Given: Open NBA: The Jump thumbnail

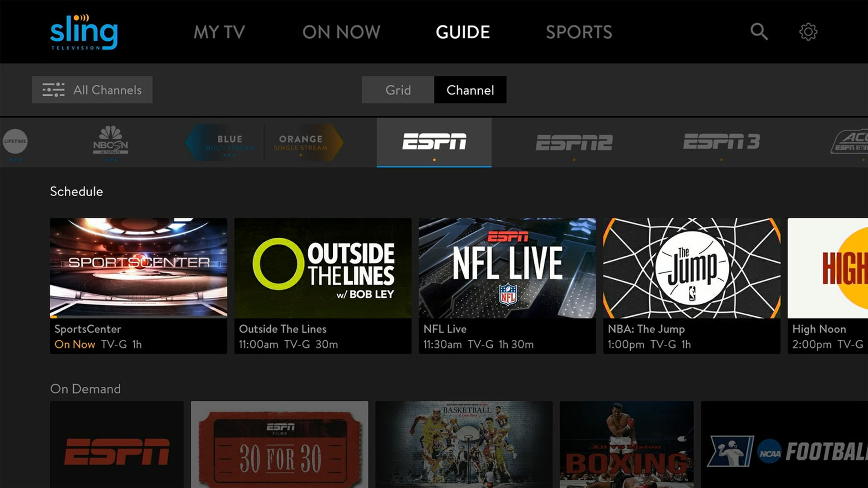Looking at the screenshot, I should tap(692, 268).
